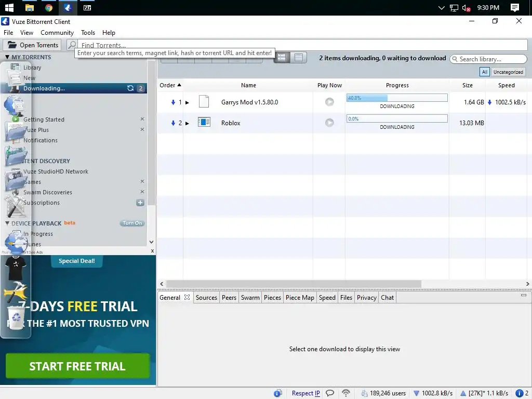Select Library in the sidebar

tap(32, 68)
